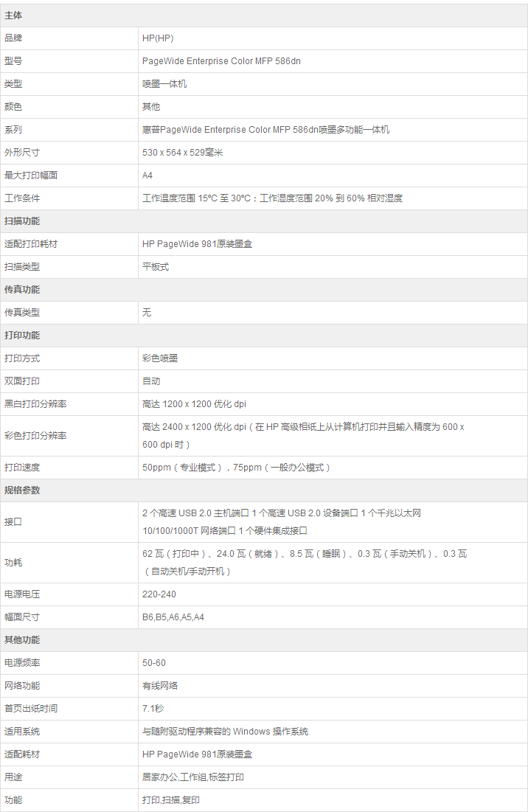Select the scan type value 平板式

(156, 267)
